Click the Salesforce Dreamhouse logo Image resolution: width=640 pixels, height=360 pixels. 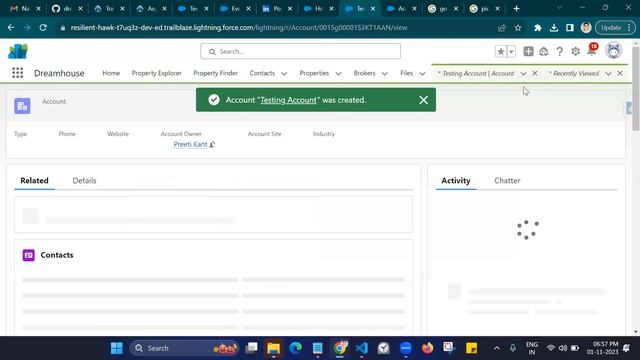(x=18, y=51)
